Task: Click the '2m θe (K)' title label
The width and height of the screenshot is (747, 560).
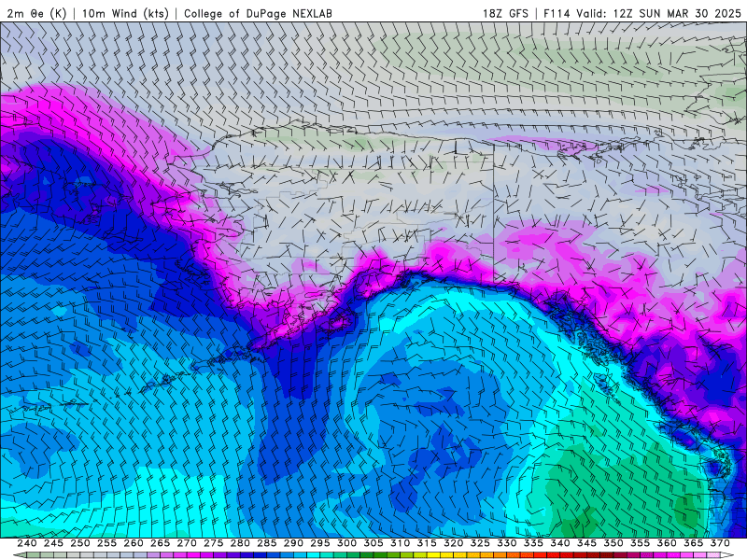Action: 36,13
